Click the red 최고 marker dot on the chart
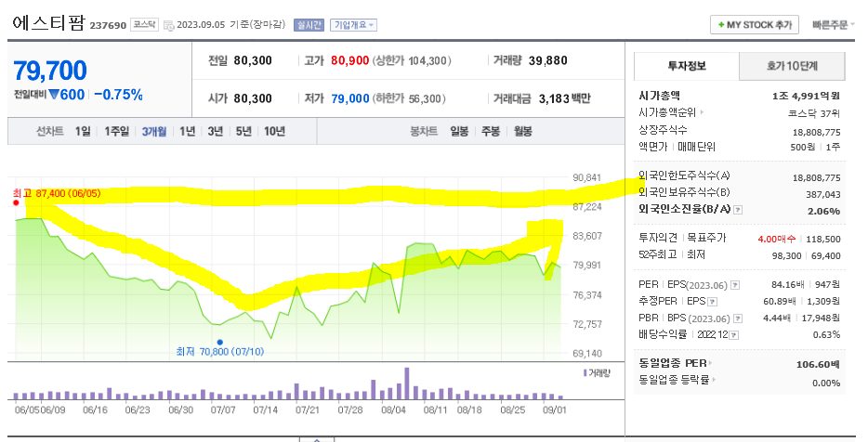Screen dimensions: 868x442 [16, 202]
